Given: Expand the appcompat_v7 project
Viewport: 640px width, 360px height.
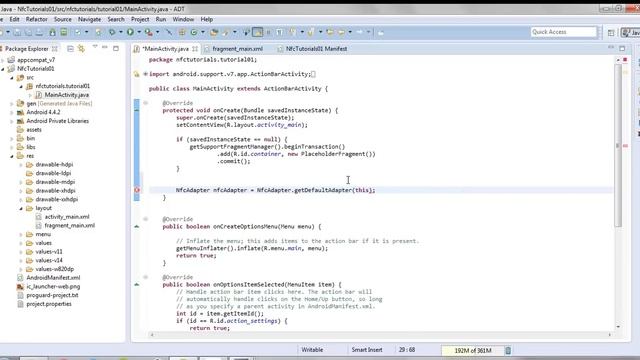Looking at the screenshot, I should pyautogui.click(x=3, y=60).
